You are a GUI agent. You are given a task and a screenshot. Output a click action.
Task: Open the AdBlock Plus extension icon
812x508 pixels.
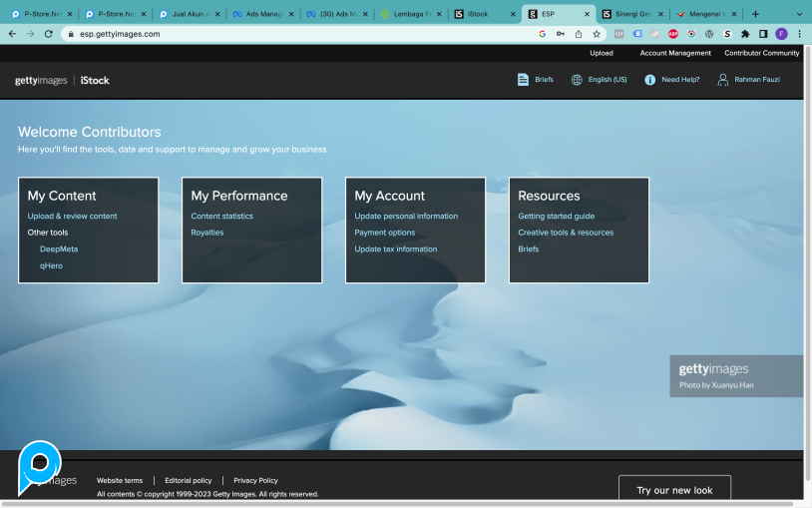pos(673,34)
